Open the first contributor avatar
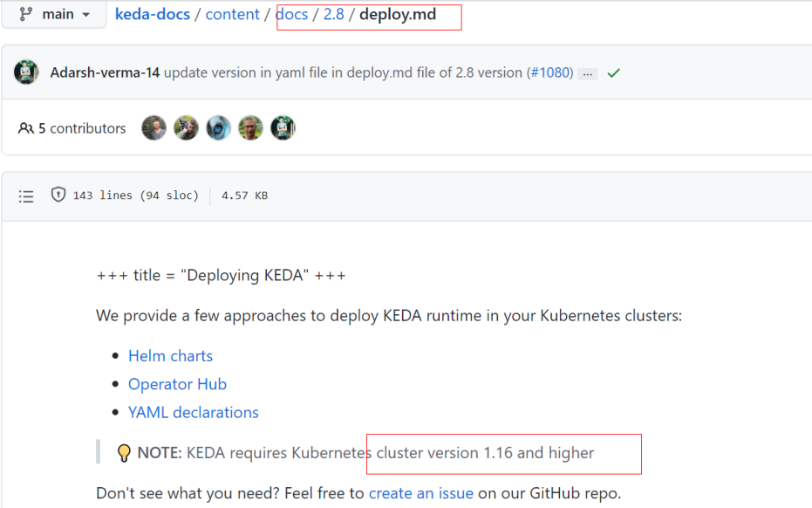 click(x=154, y=128)
